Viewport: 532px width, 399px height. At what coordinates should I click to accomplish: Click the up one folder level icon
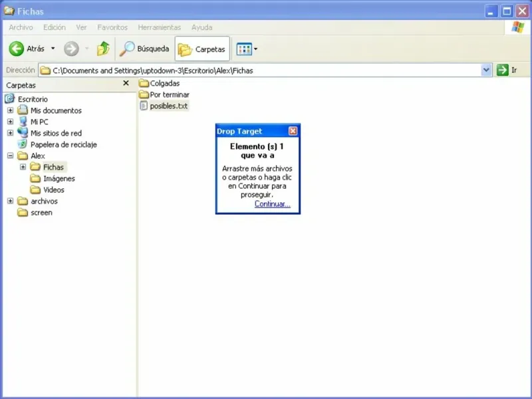(103, 49)
